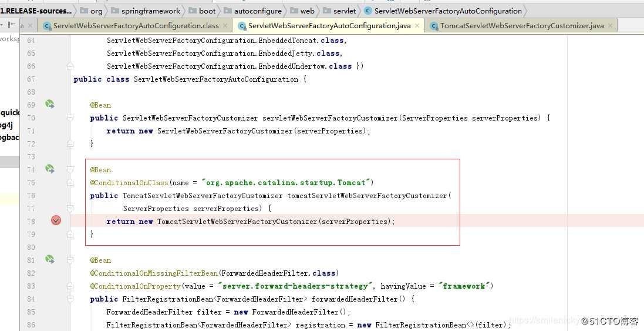The image size is (644, 331).
Task: Close the ServletWebServerFactoryAutoConfiguration.java tab
Action: 417,25
